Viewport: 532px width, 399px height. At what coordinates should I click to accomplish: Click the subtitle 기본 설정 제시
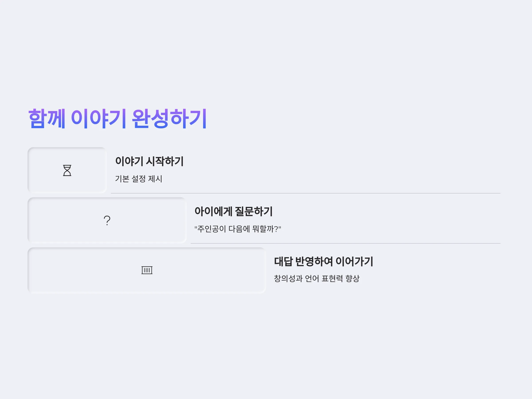pyautogui.click(x=139, y=179)
